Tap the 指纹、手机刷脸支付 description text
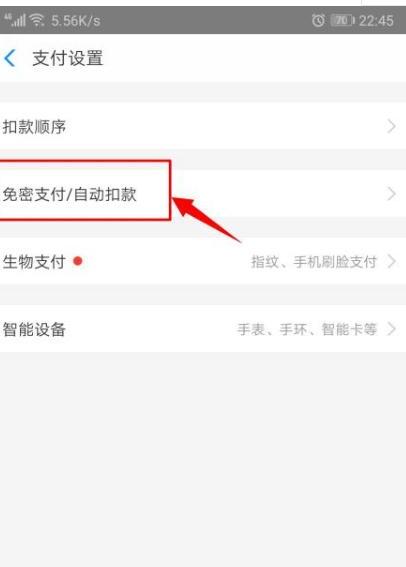The image size is (406, 567). point(314,261)
